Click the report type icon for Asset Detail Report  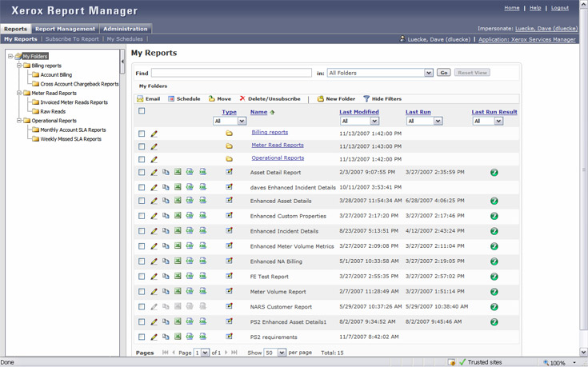[229, 172]
